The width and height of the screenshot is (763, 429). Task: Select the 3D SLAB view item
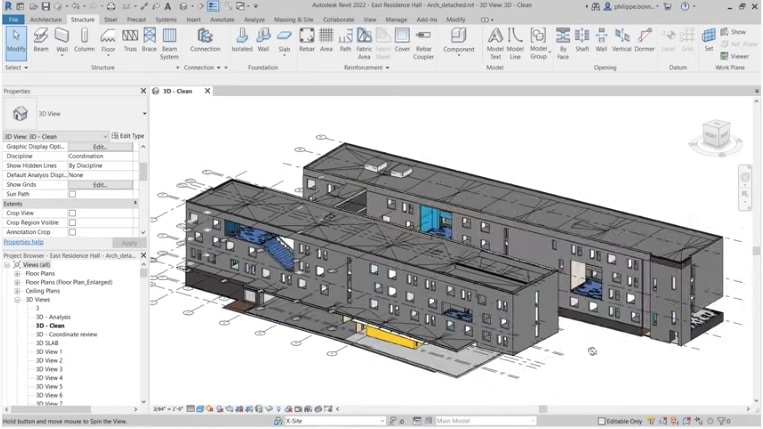point(47,343)
